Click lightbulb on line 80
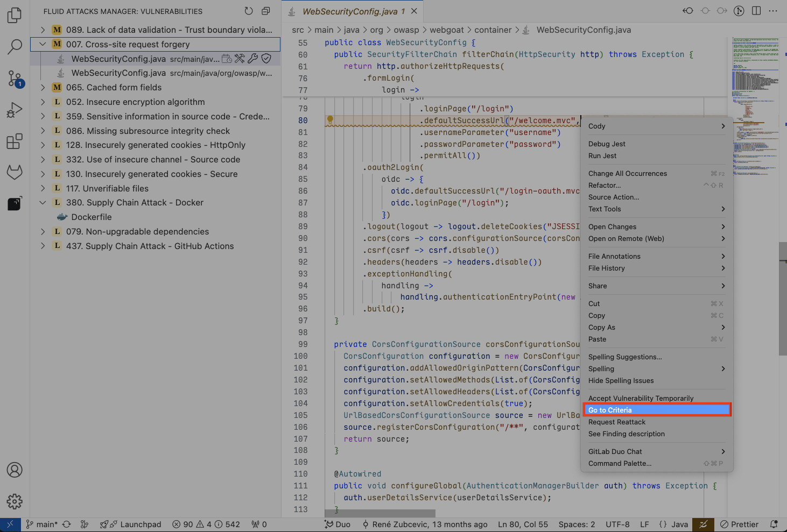Viewport: 787px width, 532px height. click(330, 120)
